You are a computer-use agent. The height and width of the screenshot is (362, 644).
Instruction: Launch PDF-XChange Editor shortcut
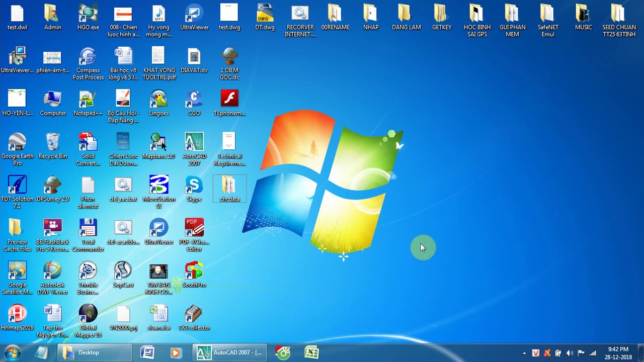(194, 235)
